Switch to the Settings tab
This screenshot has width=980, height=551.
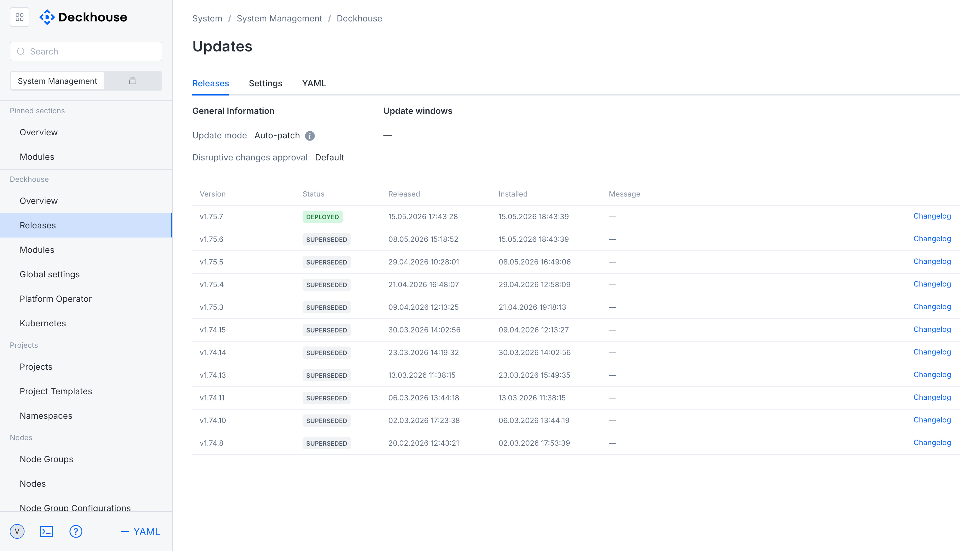[x=266, y=83]
